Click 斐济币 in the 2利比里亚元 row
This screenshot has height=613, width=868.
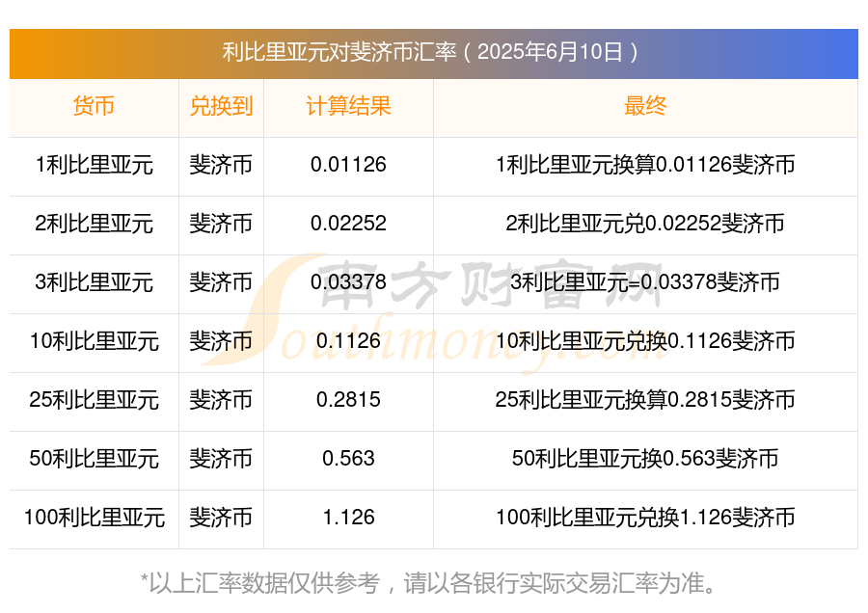tap(221, 224)
